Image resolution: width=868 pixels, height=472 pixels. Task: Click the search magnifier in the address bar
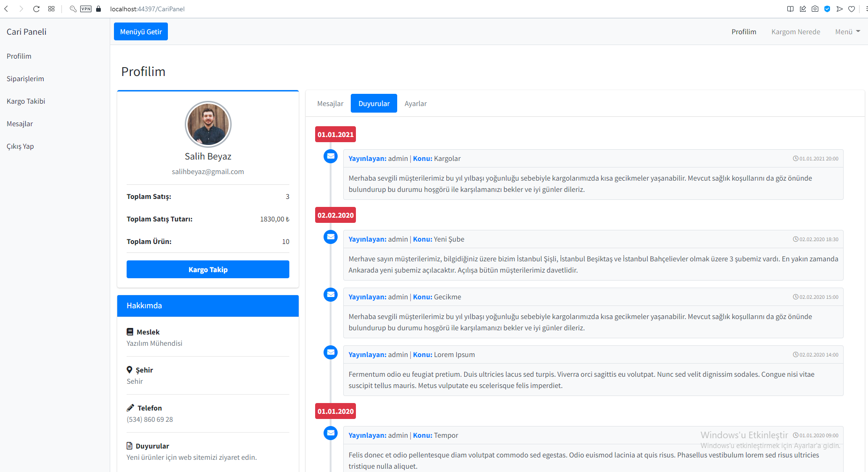(73, 9)
